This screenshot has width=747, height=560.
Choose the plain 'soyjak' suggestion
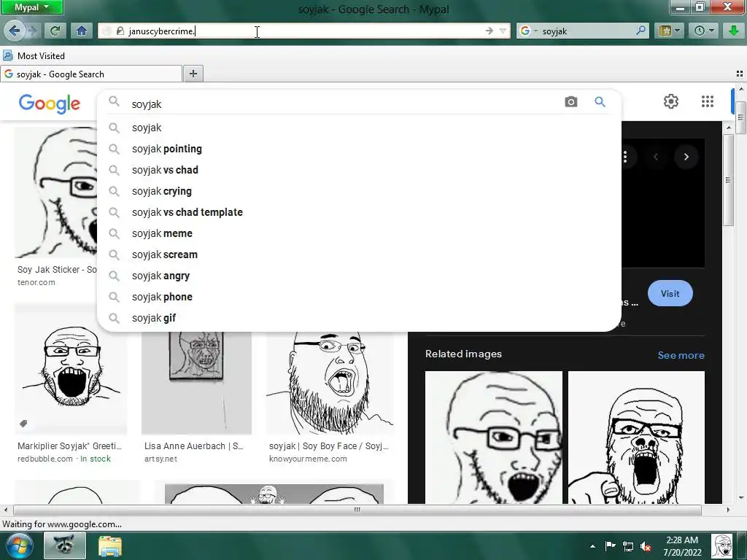359,128
